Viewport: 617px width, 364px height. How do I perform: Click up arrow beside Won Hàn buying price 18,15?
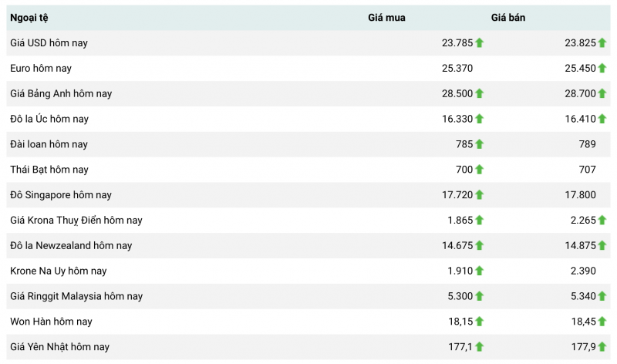pyautogui.click(x=479, y=322)
